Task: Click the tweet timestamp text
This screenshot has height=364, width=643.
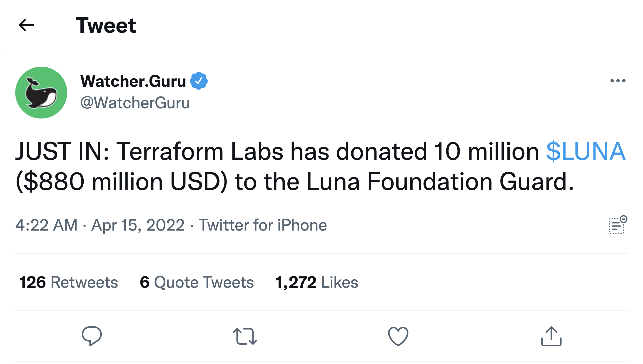Action: 100,225
